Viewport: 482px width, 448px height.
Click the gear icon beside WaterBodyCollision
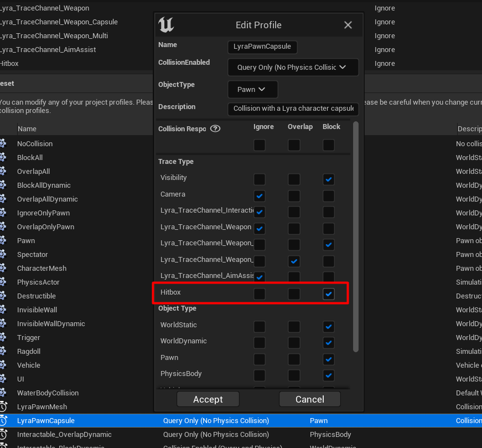tap(3, 393)
